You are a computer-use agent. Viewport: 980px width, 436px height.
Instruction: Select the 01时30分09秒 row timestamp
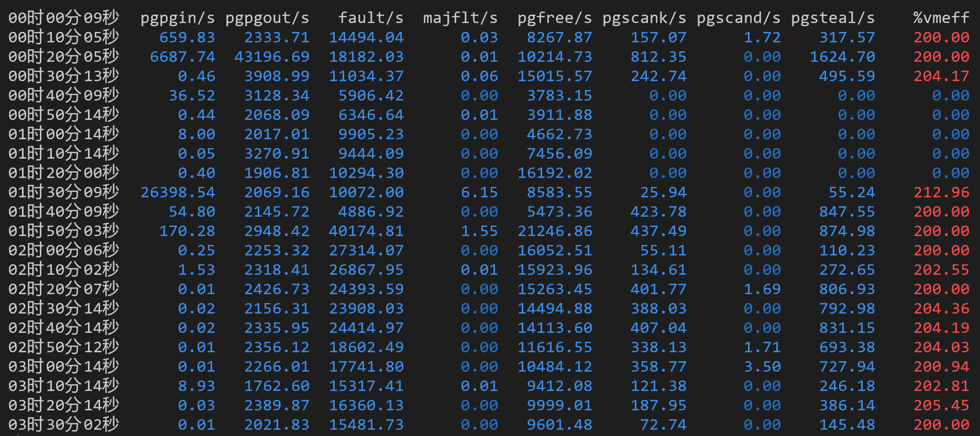tap(64, 192)
